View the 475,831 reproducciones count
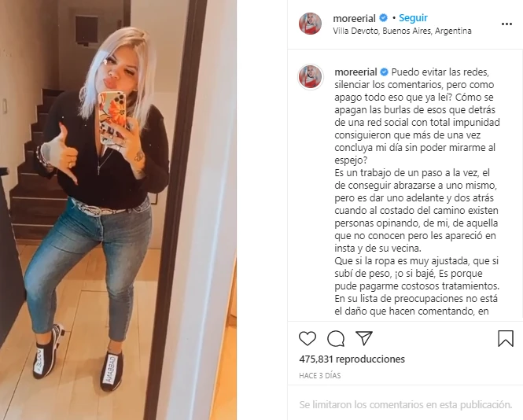Screen dimensions: 523x420 pyautogui.click(x=352, y=359)
